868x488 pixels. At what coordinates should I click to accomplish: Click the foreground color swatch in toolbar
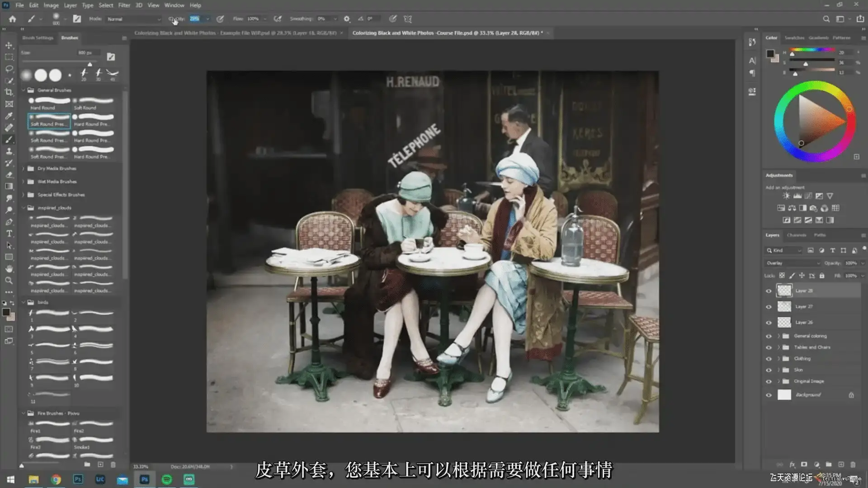tap(6, 312)
